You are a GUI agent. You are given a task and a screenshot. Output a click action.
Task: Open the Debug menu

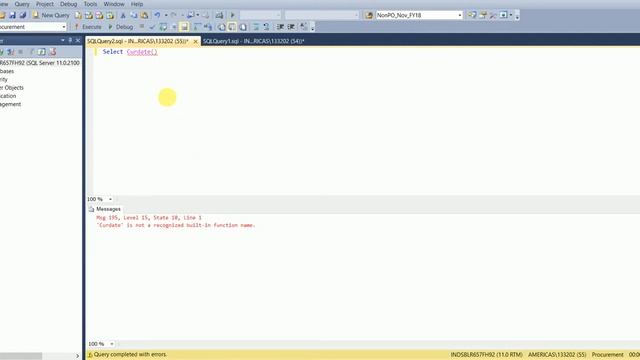pyautogui.click(x=69, y=4)
